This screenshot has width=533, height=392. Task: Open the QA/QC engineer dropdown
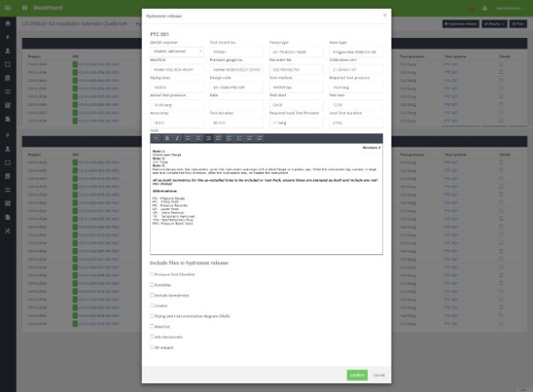(176, 51)
